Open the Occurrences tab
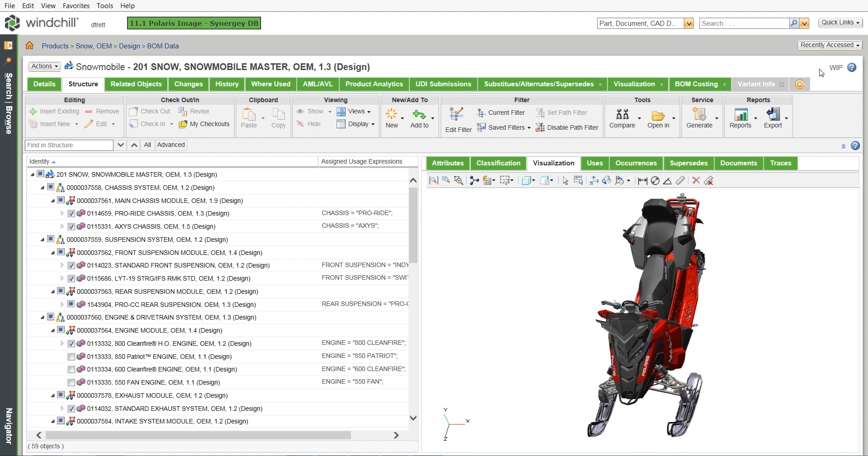The image size is (868, 456). click(636, 163)
